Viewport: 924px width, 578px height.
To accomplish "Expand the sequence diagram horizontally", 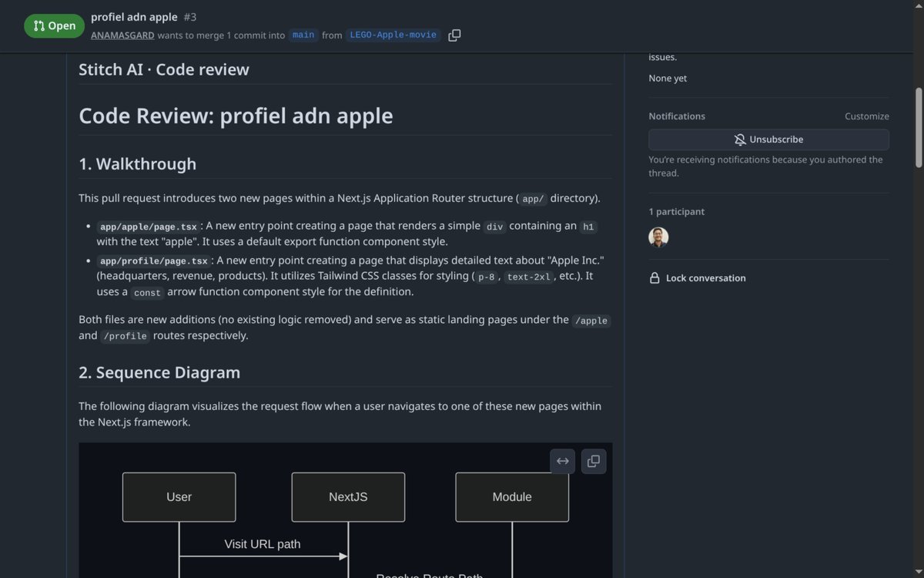I will click(563, 461).
